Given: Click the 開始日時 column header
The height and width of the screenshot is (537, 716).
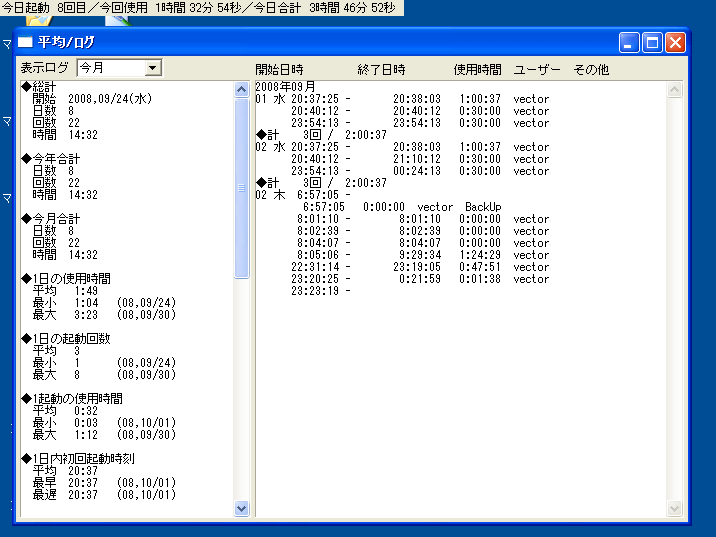Looking at the screenshot, I should pyautogui.click(x=279, y=69).
